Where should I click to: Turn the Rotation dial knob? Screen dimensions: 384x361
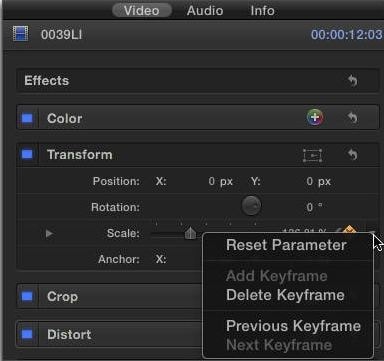click(251, 206)
